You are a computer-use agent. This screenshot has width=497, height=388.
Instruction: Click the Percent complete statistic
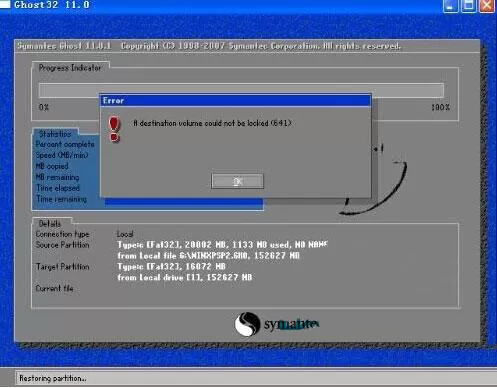[65, 144]
